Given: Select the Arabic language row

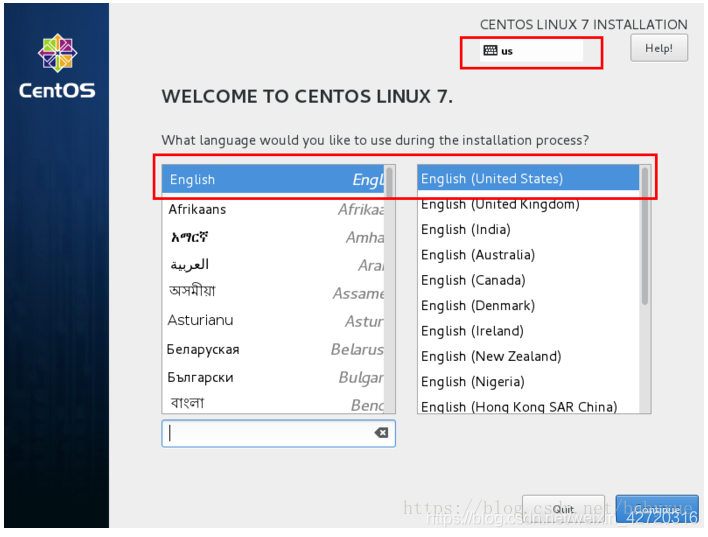Looking at the screenshot, I should pyautogui.click(x=274, y=265).
